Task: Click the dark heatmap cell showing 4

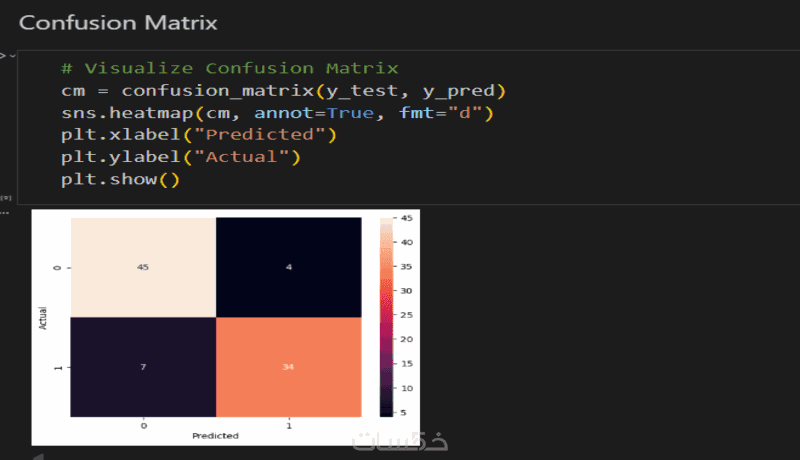Action: coord(288,266)
